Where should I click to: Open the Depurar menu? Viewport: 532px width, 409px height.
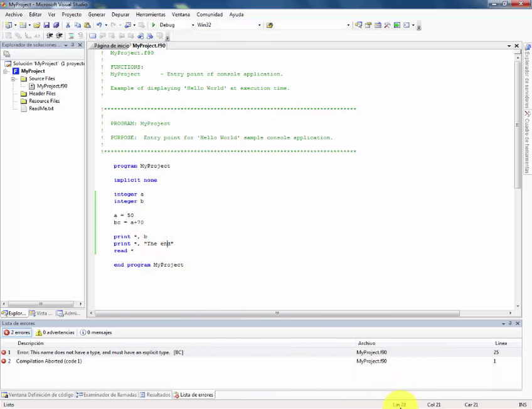tap(120, 14)
